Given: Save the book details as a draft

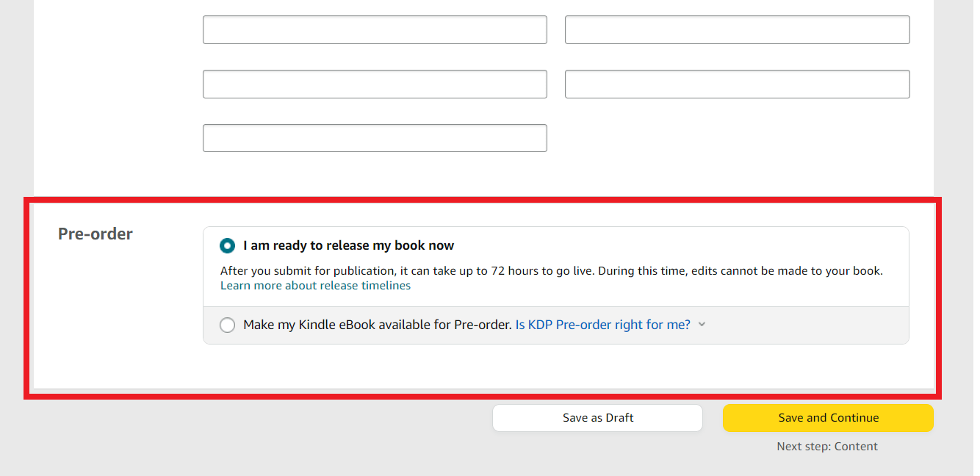Looking at the screenshot, I should (x=597, y=417).
